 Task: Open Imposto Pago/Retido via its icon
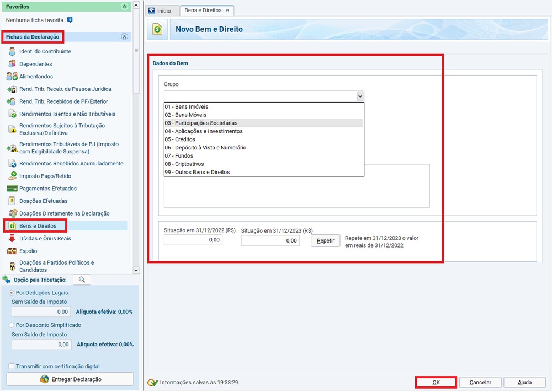coord(12,176)
